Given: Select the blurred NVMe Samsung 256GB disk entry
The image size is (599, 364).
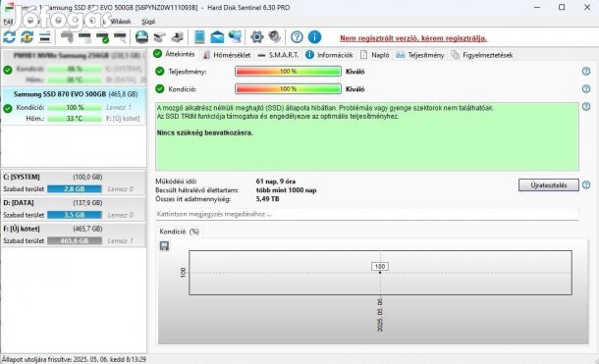Looking at the screenshot, I should (74, 68).
